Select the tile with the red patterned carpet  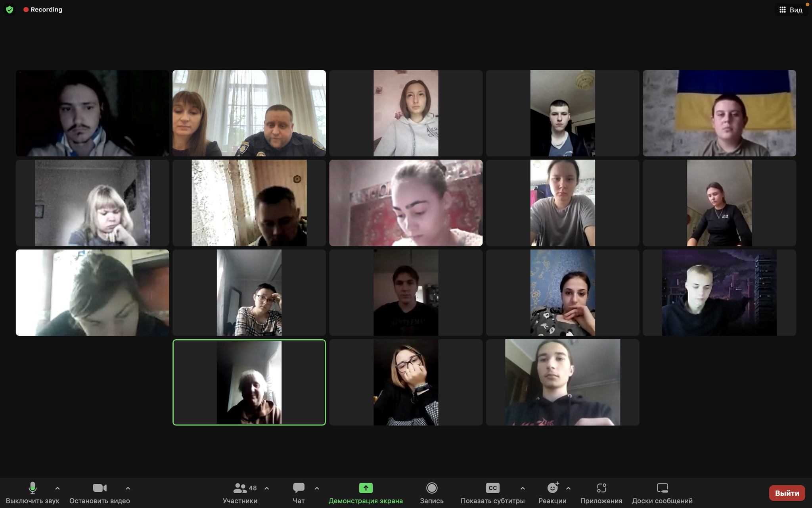406,203
